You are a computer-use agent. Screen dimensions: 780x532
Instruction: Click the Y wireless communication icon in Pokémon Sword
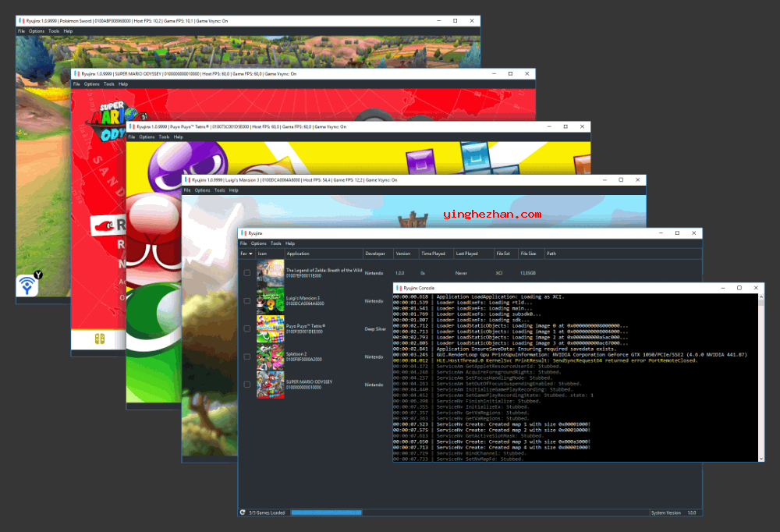28,284
